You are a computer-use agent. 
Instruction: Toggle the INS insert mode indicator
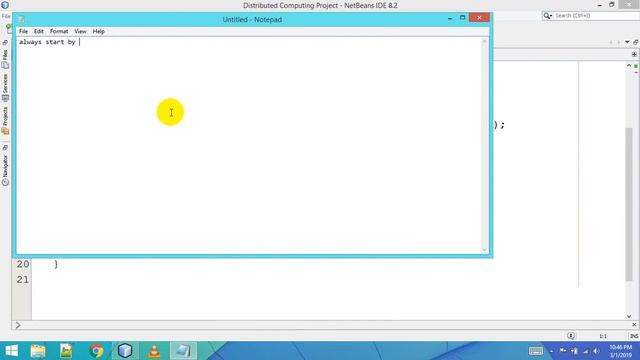pos(633,336)
